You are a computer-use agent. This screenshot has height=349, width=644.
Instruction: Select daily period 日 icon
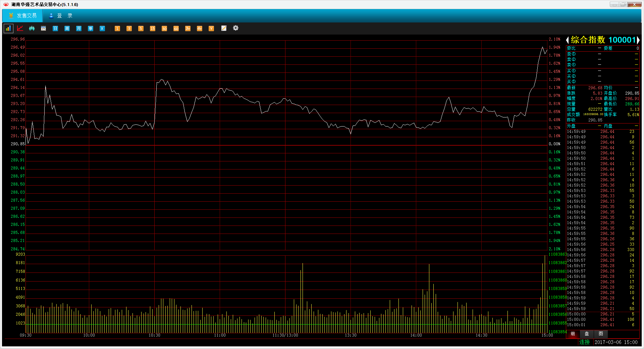55,29
